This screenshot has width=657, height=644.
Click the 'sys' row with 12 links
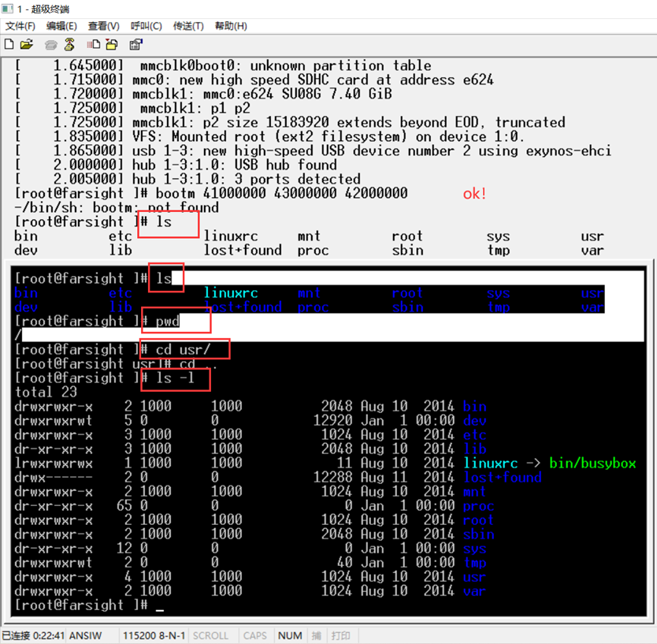pyautogui.click(x=251, y=549)
